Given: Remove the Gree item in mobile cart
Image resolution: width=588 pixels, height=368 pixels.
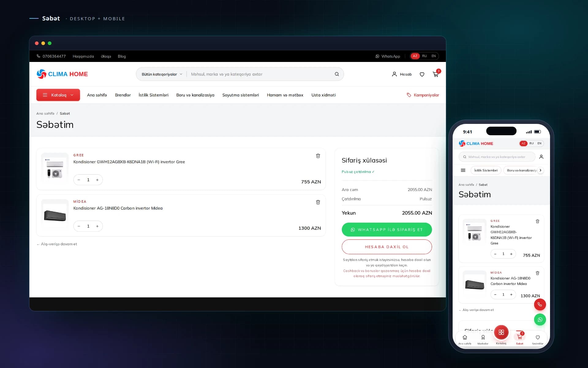Looking at the screenshot, I should (x=537, y=221).
